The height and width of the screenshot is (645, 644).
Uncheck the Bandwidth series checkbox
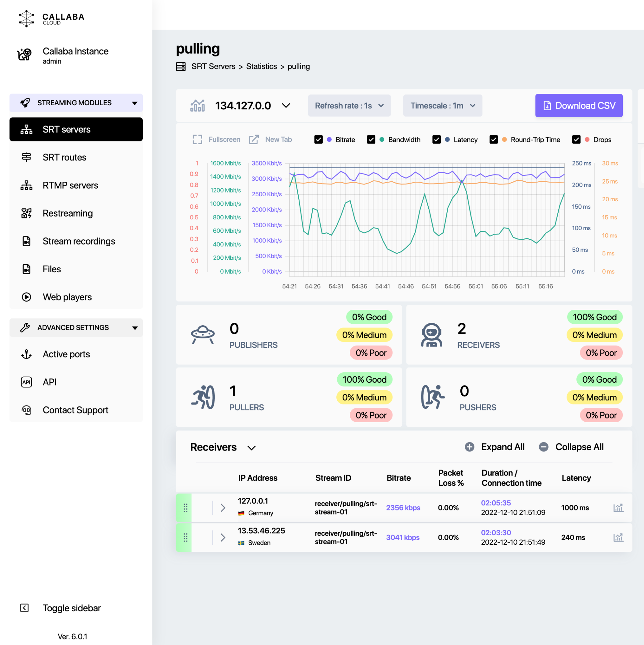pyautogui.click(x=371, y=140)
